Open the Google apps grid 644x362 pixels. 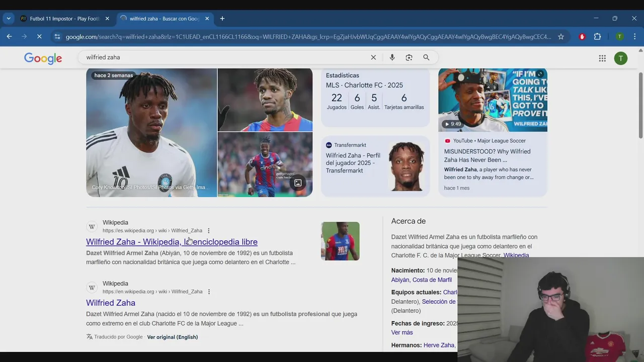coord(602,58)
